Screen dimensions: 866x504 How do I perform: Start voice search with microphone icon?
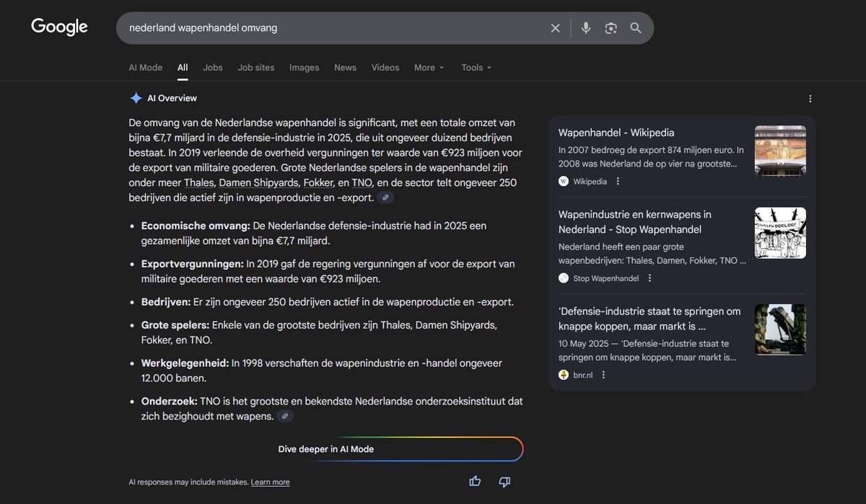point(586,28)
